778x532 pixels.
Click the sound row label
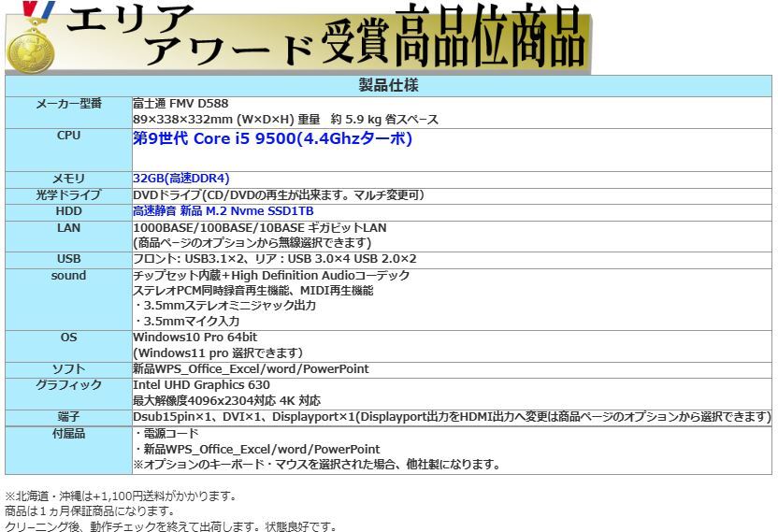pyautogui.click(x=68, y=276)
